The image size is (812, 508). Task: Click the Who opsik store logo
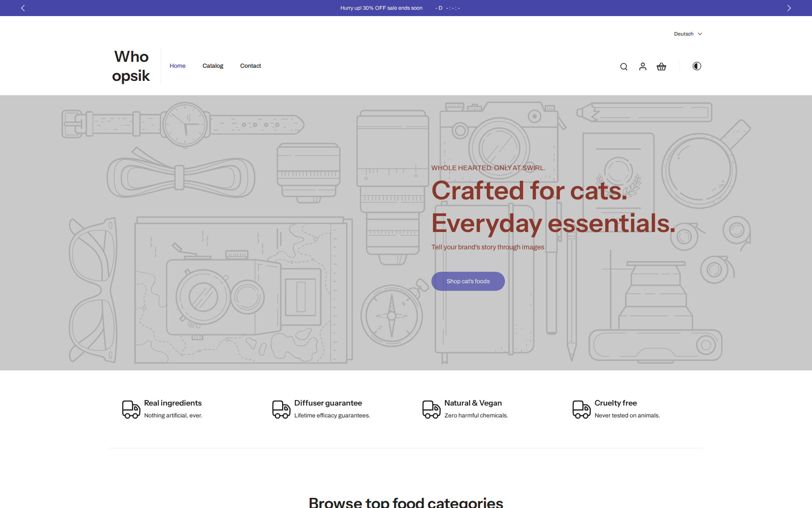pyautogui.click(x=131, y=66)
